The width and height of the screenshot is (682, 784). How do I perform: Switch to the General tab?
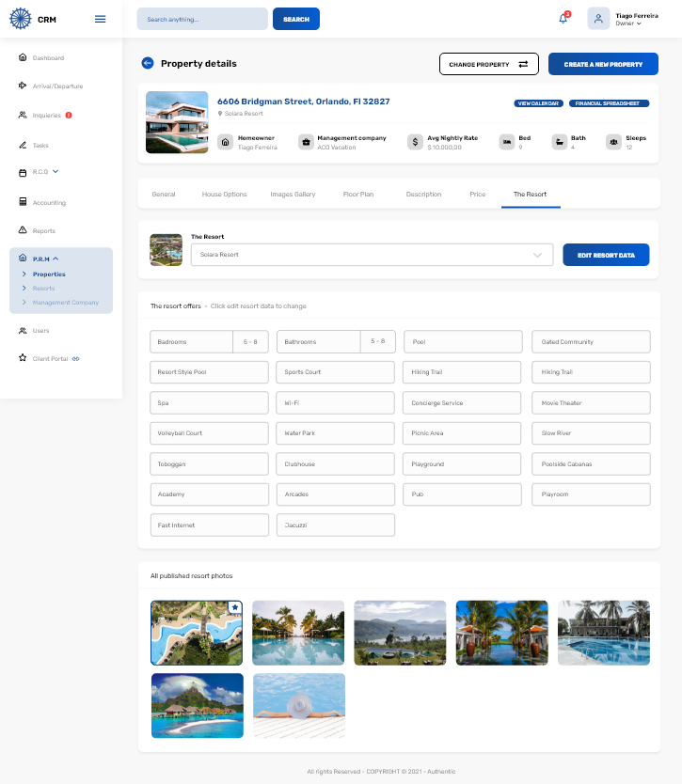pos(164,194)
